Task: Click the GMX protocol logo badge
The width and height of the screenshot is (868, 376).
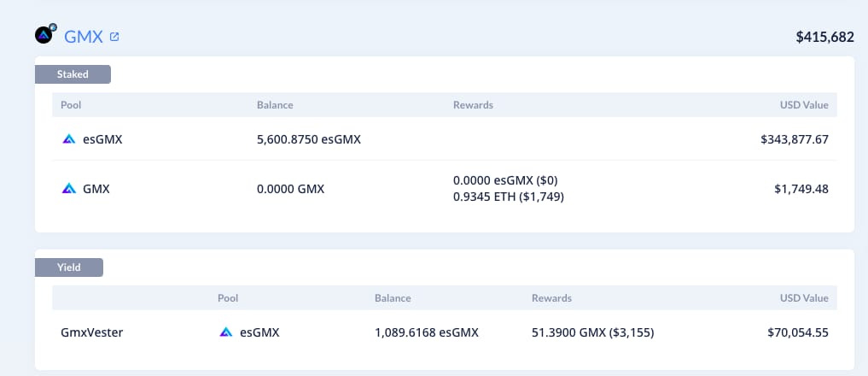Action: (45, 34)
